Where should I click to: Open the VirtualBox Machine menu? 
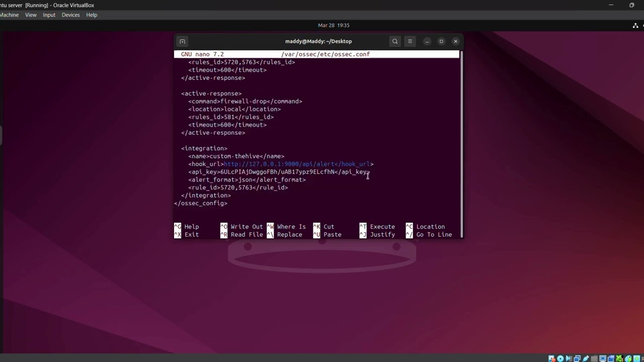[9, 15]
